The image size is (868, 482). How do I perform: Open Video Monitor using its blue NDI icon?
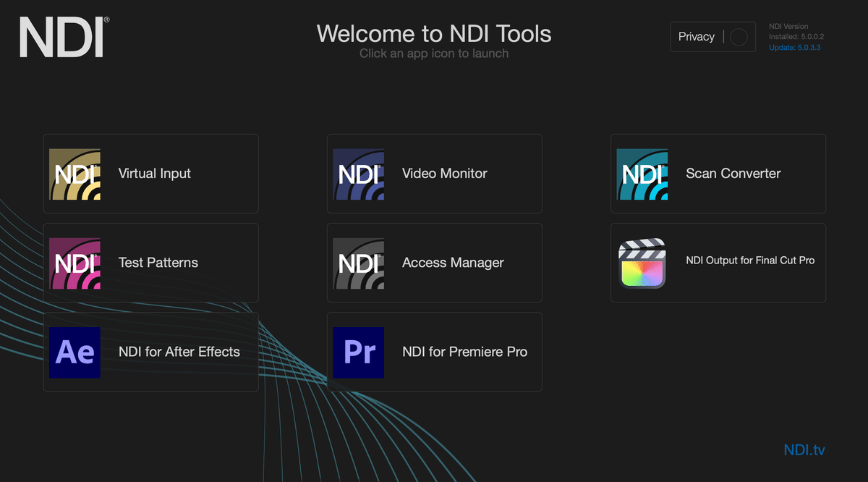click(x=358, y=174)
